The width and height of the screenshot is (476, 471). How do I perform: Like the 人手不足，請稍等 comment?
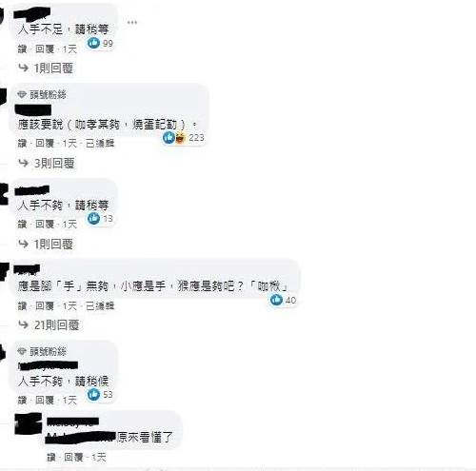(x=22, y=49)
